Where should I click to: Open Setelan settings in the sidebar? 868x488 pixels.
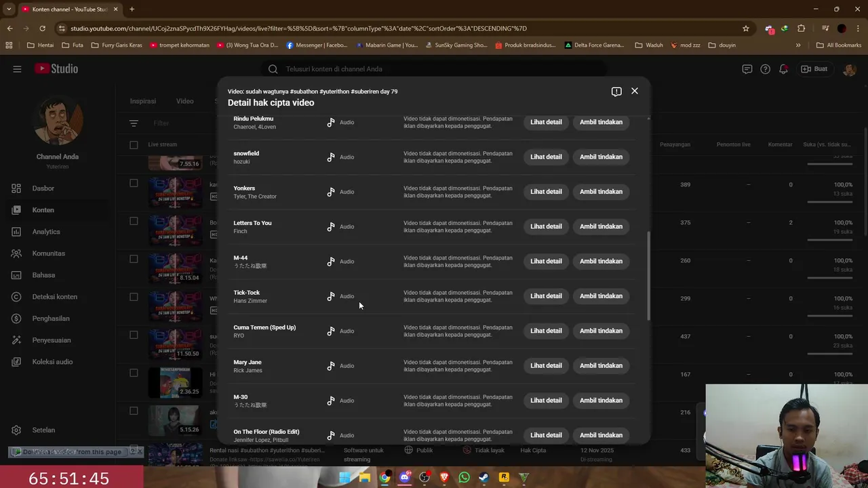43,430
